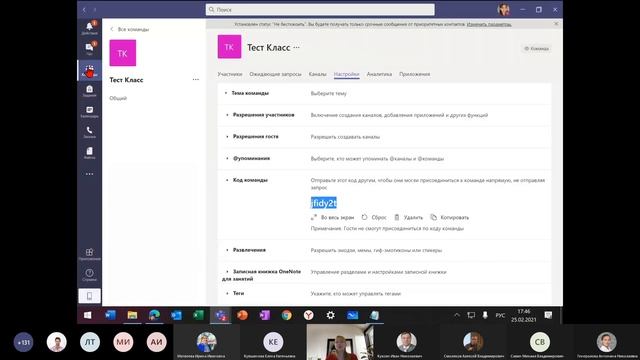Image resolution: width=640 pixels, height=360 pixels.
Task: Open Assignments (Задания) in the sidebar
Action: click(x=89, y=91)
